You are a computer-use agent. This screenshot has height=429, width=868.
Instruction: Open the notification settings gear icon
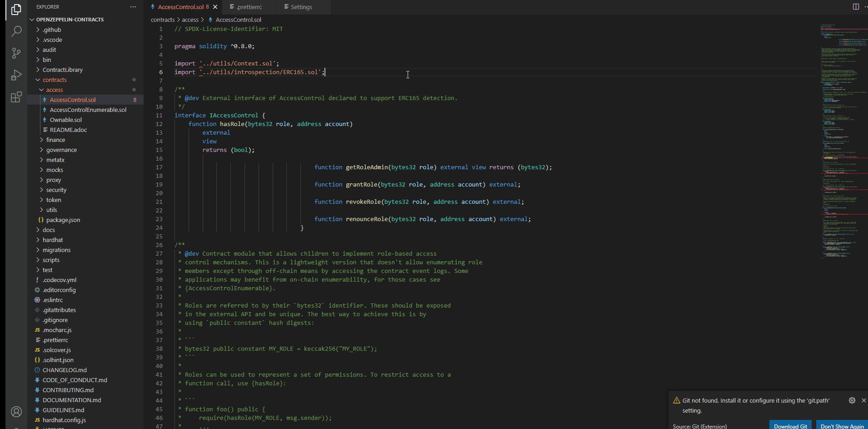point(852,400)
